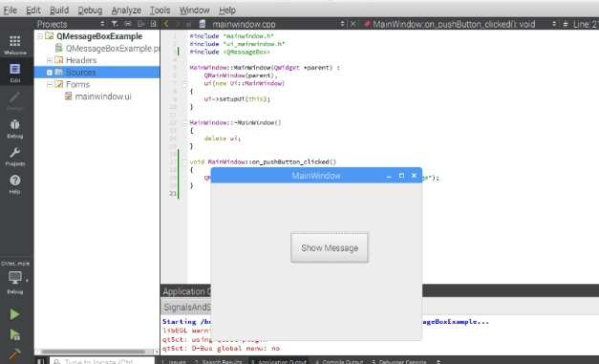Open the Debug menu
Image resolution: width=599 pixels, height=364 pixels.
coord(90,10)
